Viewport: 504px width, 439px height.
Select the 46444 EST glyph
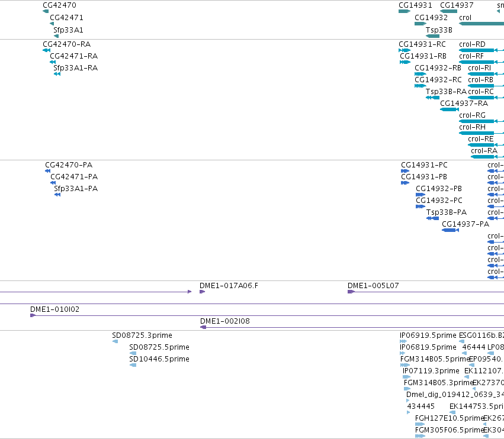click(x=464, y=353)
